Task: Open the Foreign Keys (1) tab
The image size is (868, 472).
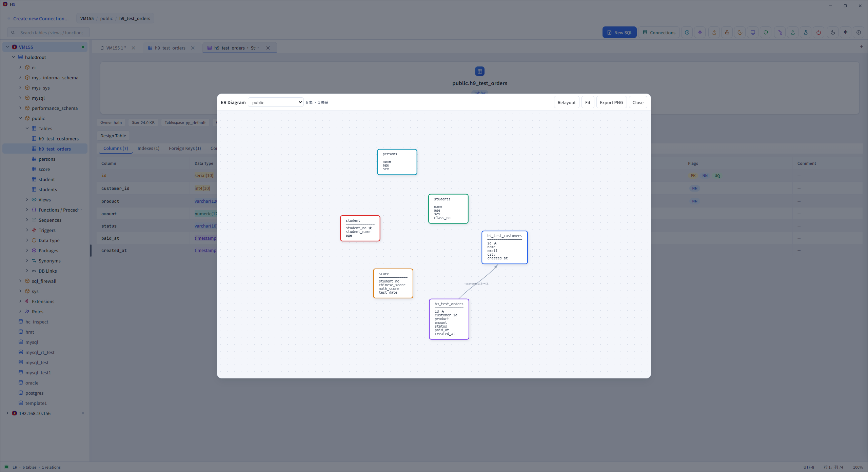Action: 185,149
